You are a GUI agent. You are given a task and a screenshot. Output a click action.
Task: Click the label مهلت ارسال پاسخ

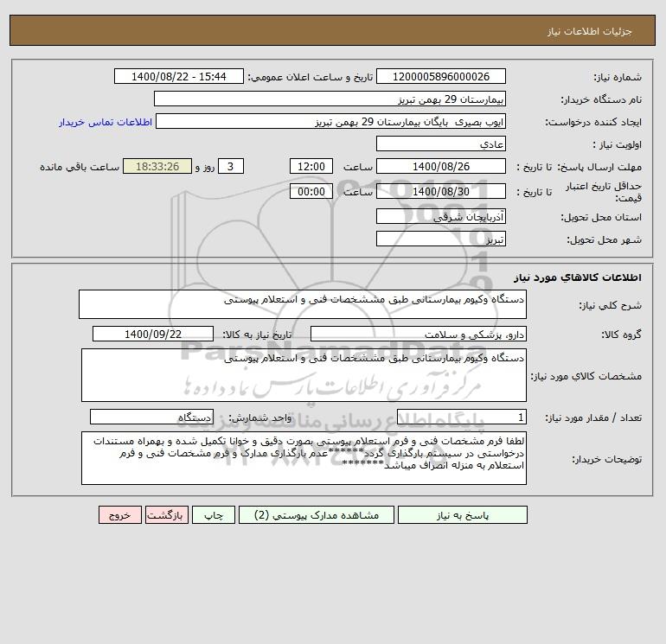599,167
